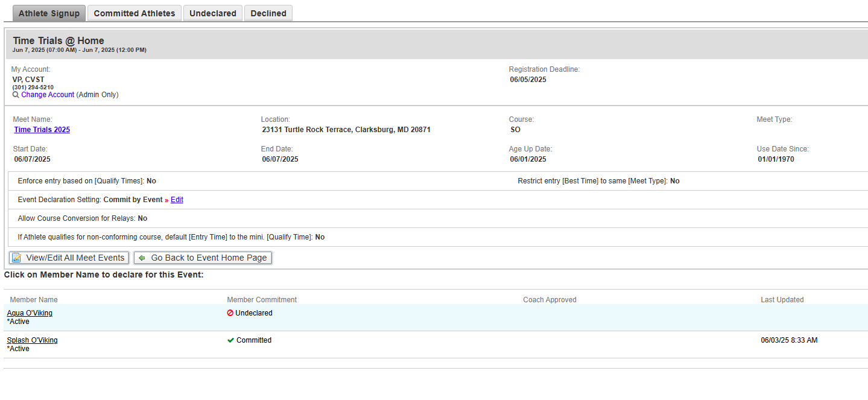868x400 pixels.
Task: Click the Athlete Signup tab
Action: 49,13
